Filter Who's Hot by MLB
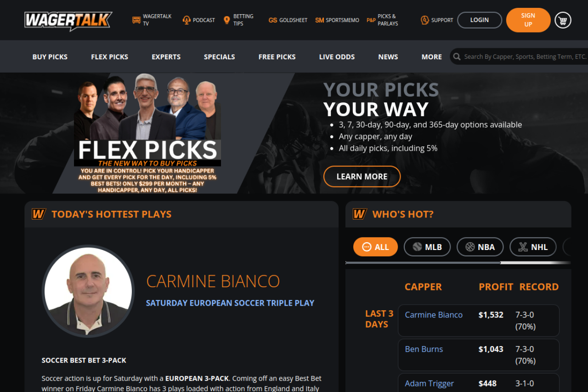Screen dimensions: 588x392 pyautogui.click(x=427, y=247)
